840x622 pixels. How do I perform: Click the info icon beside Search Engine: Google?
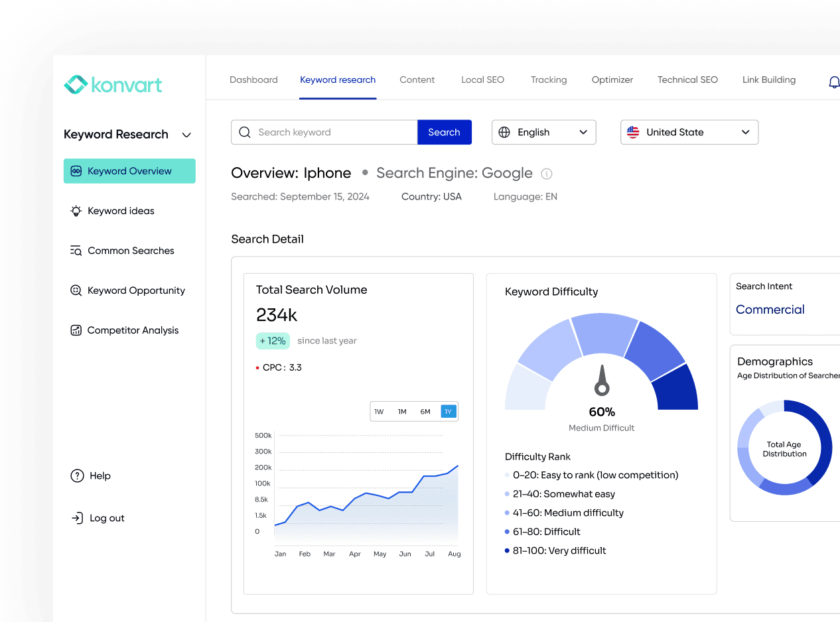pyautogui.click(x=547, y=174)
